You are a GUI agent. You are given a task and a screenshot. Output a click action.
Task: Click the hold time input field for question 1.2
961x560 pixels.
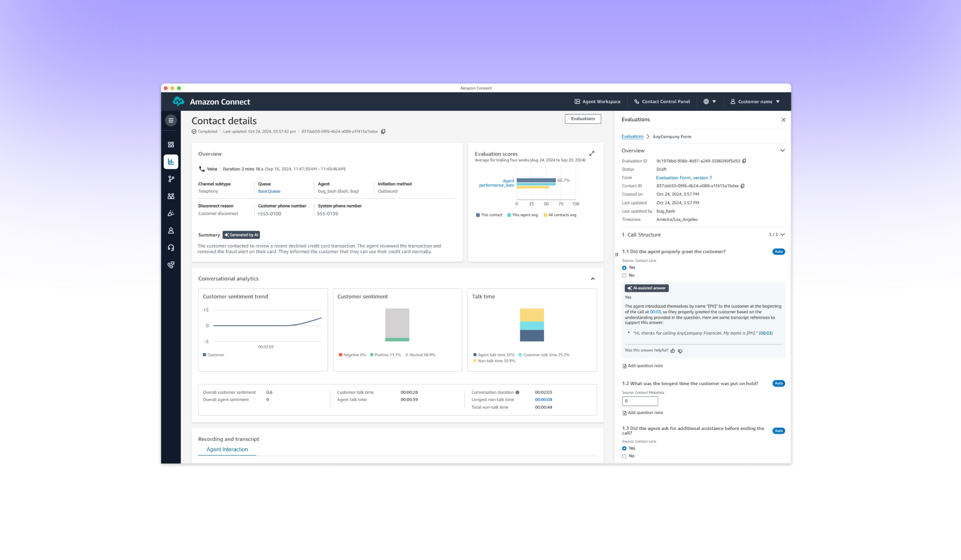pos(640,401)
